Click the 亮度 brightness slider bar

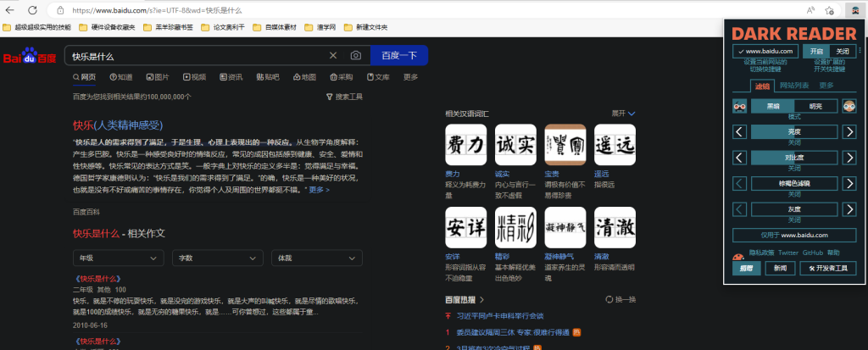pyautogui.click(x=794, y=132)
